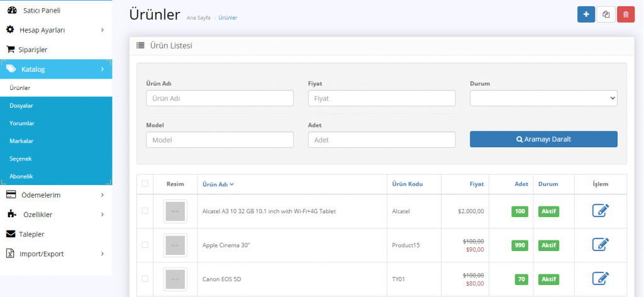Expand the Ödemelerim sidebar section
This screenshot has height=297, width=644.
point(55,195)
